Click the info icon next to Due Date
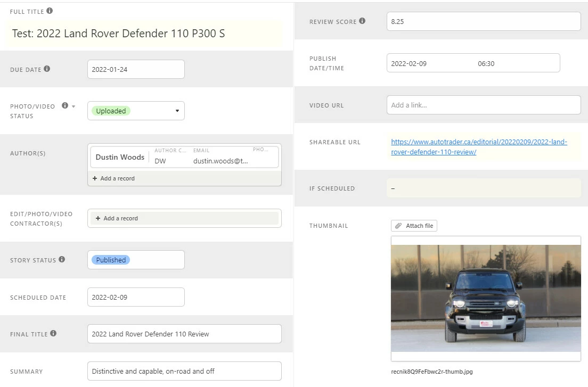This screenshot has height=387, width=588. 47,69
